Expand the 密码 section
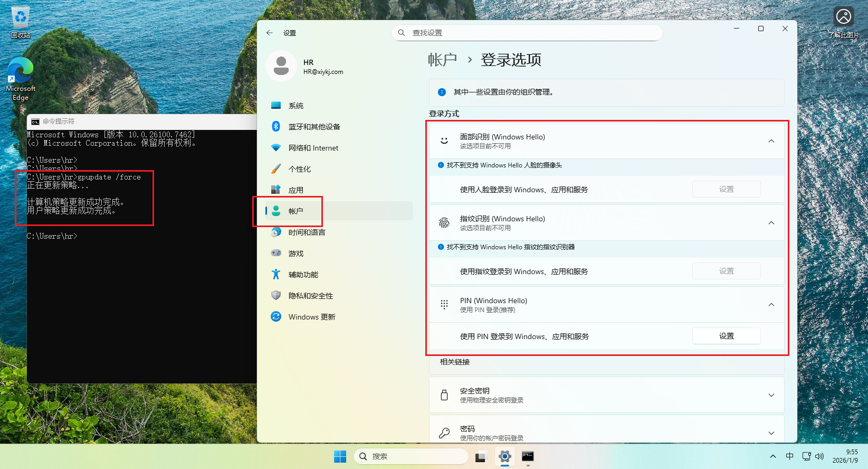The width and height of the screenshot is (868, 469). point(771,433)
